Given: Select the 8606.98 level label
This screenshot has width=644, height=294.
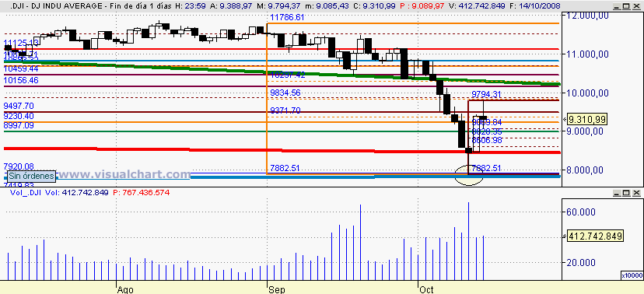Looking at the screenshot, I should [487, 141].
